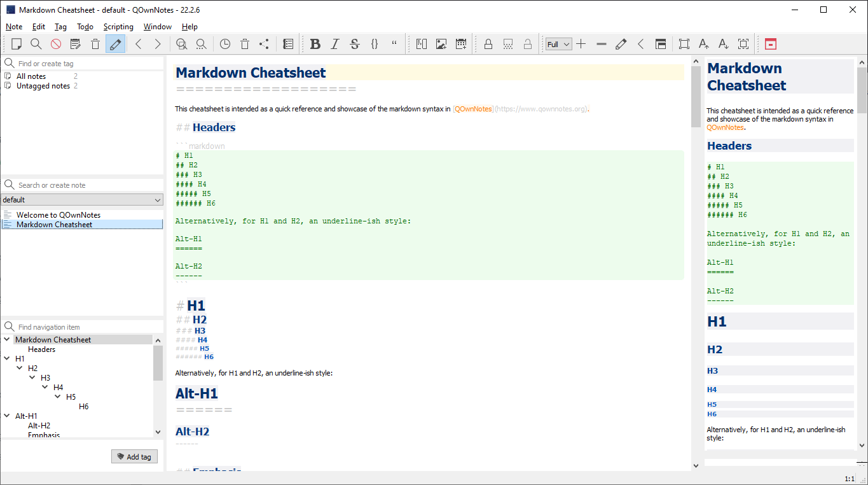Open the rename note icon
This screenshot has width=868, height=485.
tap(76, 44)
